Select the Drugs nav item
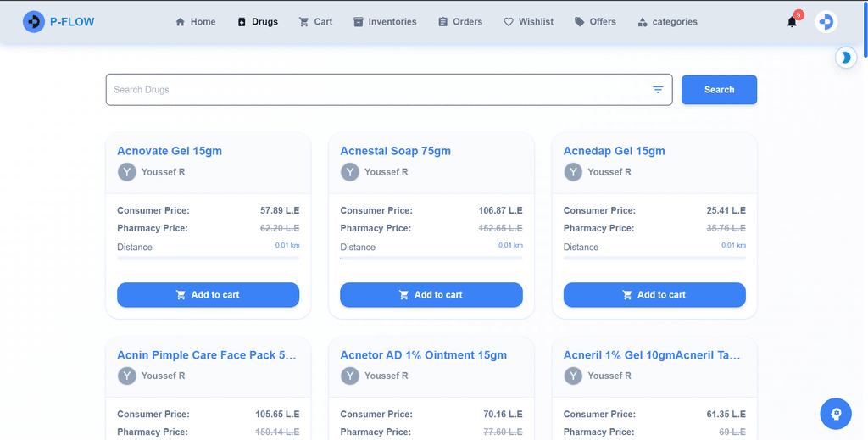The image size is (868, 440). coord(258,21)
